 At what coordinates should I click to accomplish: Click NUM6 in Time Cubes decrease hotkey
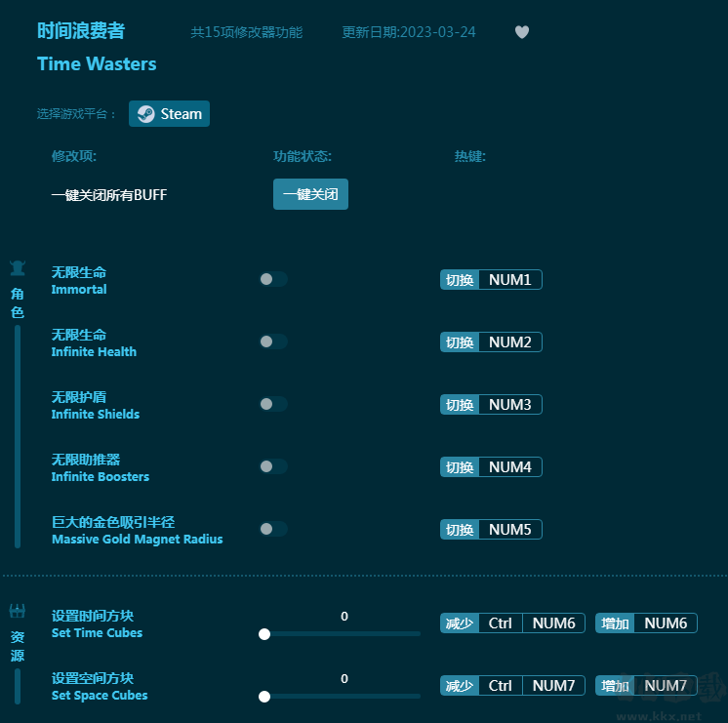coord(553,623)
